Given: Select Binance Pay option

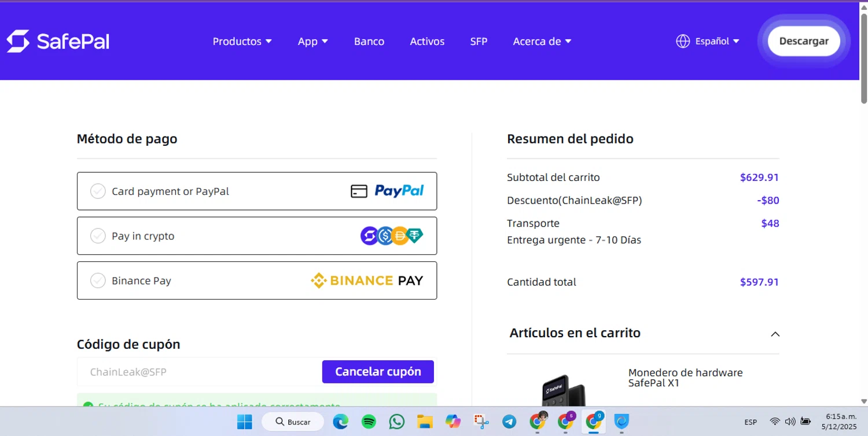Looking at the screenshot, I should (257, 280).
